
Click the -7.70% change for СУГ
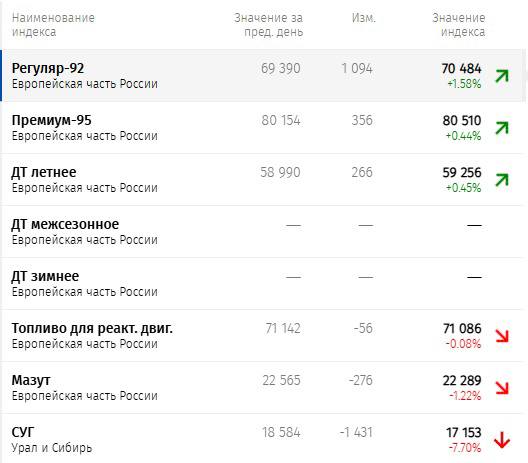465,448
